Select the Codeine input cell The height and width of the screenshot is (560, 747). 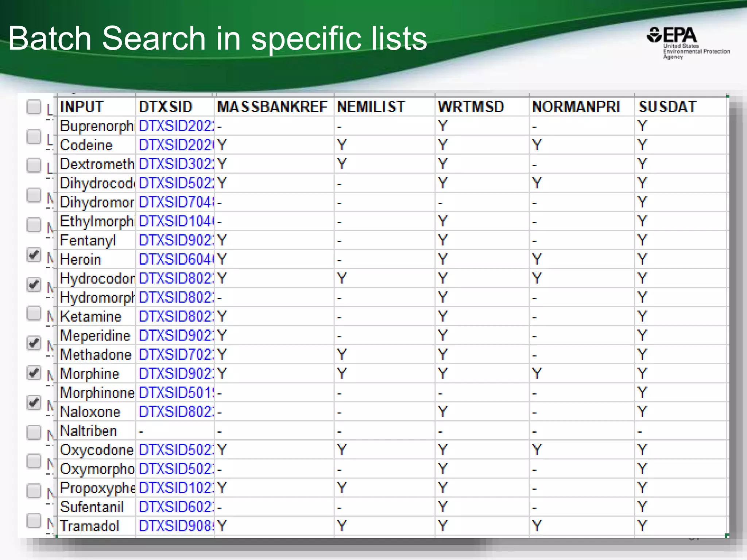coord(97,145)
